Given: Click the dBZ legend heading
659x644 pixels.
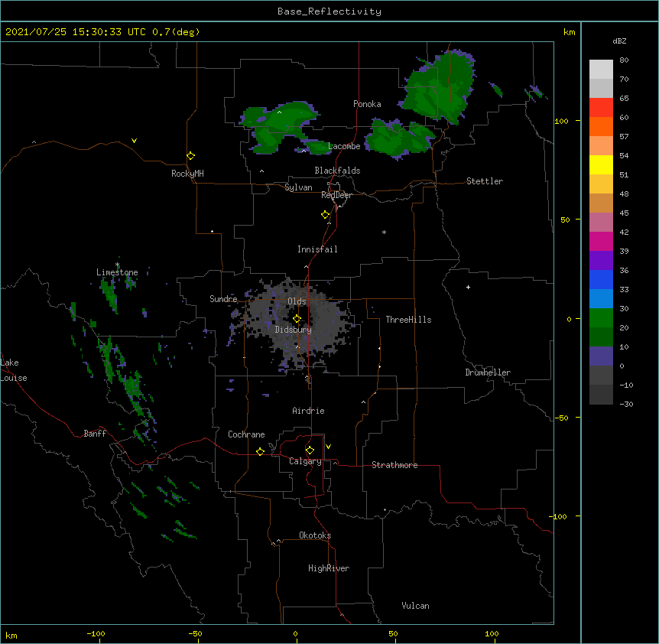Looking at the screenshot, I should coord(619,41).
